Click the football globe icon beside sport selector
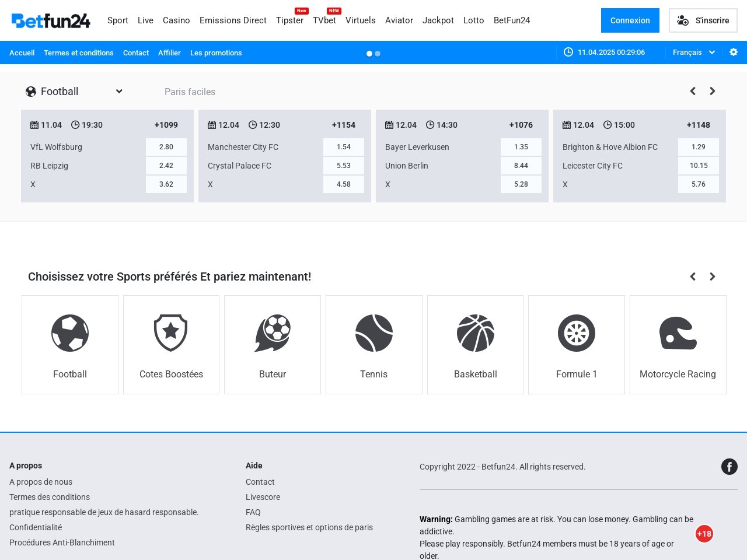The width and height of the screenshot is (747, 560). pos(31,92)
